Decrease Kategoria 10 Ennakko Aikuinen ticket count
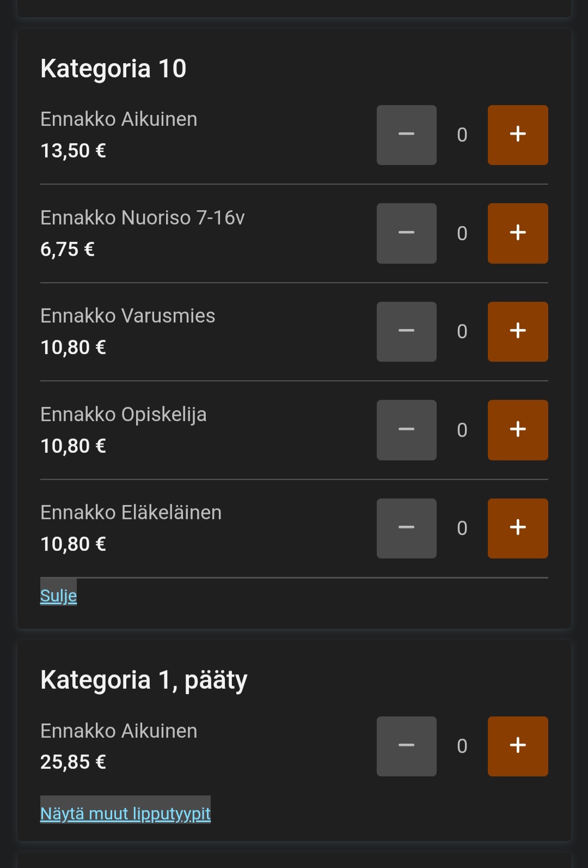 click(x=406, y=135)
